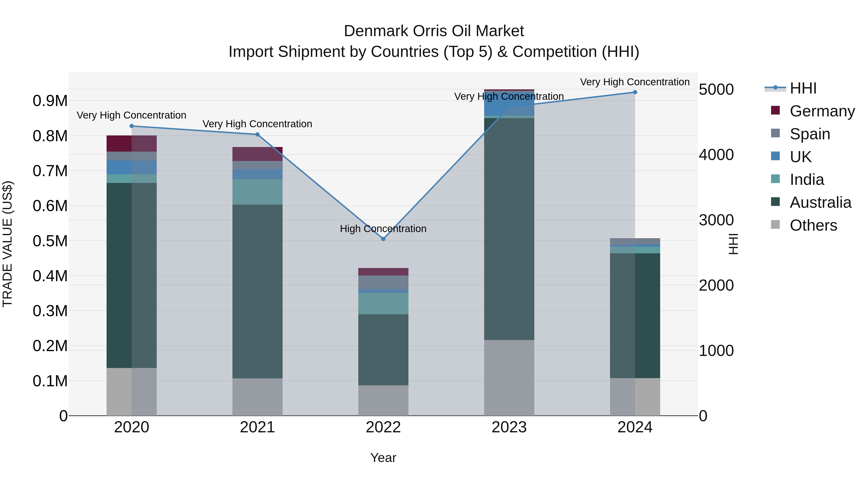868x488 pixels.
Task: Click the rotated 'HHI' right axis title
Action: [x=733, y=244]
